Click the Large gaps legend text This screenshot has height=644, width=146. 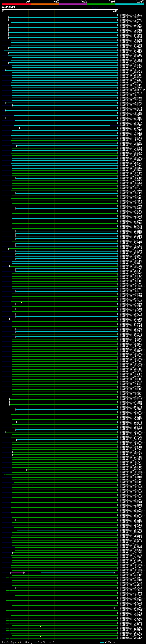click(x=28, y=642)
